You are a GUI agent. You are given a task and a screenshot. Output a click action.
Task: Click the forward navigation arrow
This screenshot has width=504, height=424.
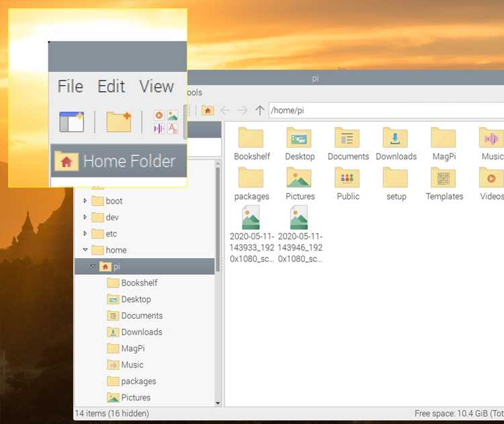[243, 110]
